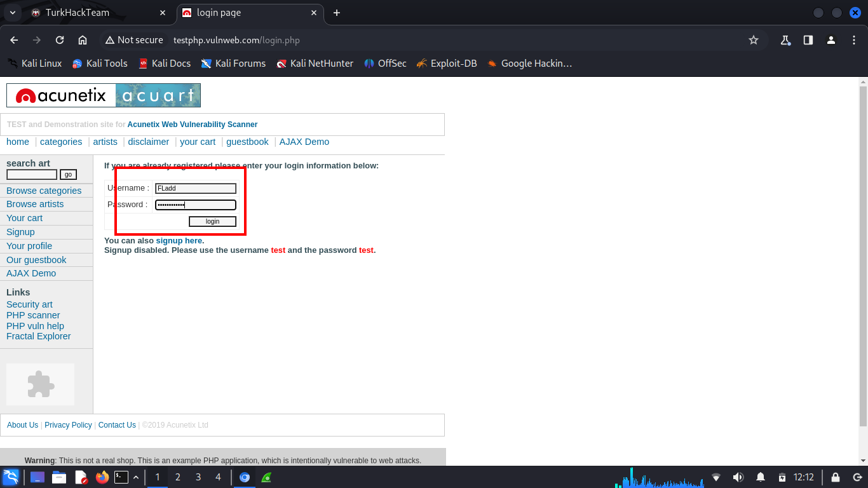
Task: Open Browse artists in the sidebar
Action: (x=35, y=204)
